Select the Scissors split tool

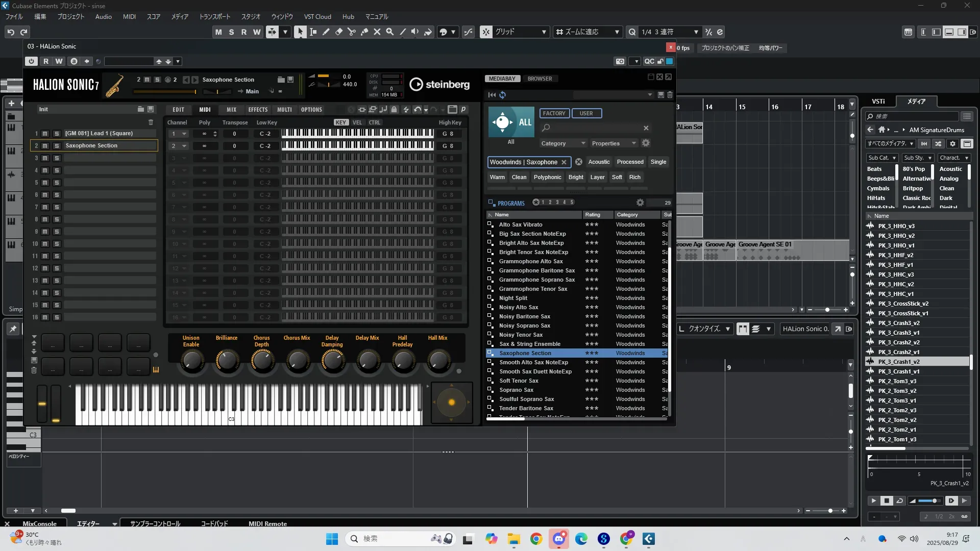tap(352, 32)
